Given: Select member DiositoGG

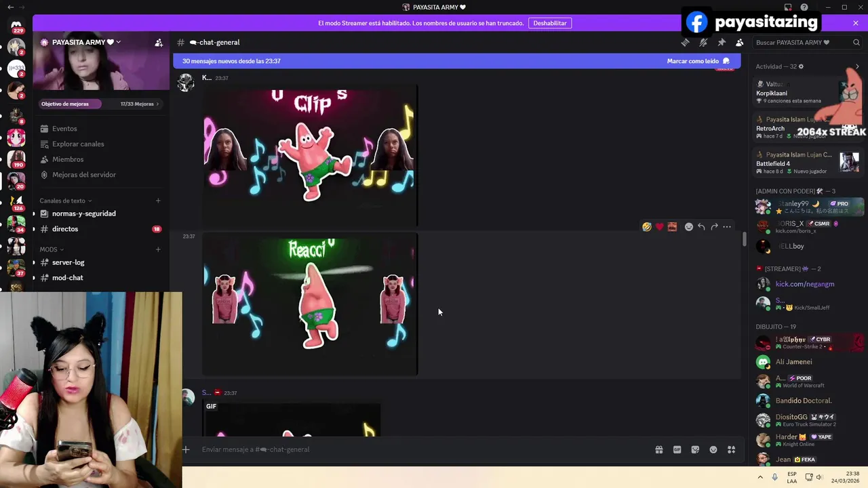Looking at the screenshot, I should (808, 420).
